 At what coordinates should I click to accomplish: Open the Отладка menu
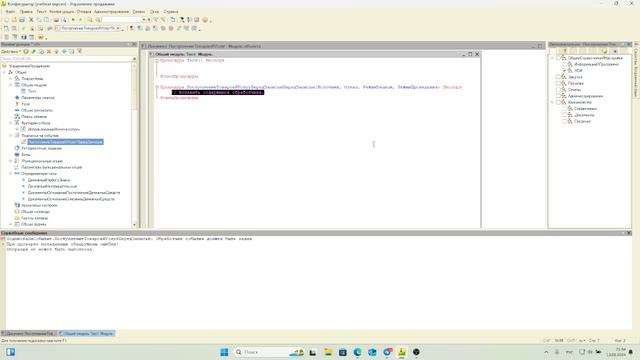(84, 12)
